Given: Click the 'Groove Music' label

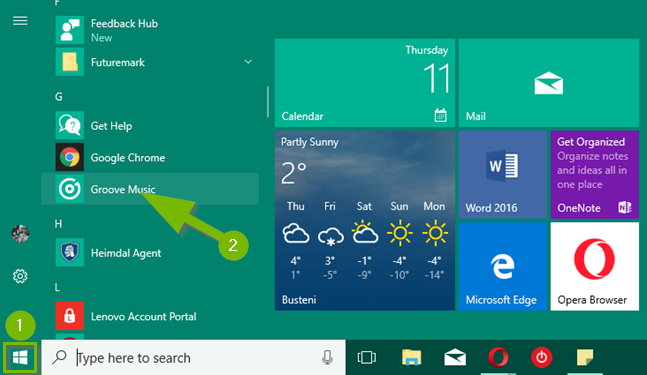Looking at the screenshot, I should point(123,189).
